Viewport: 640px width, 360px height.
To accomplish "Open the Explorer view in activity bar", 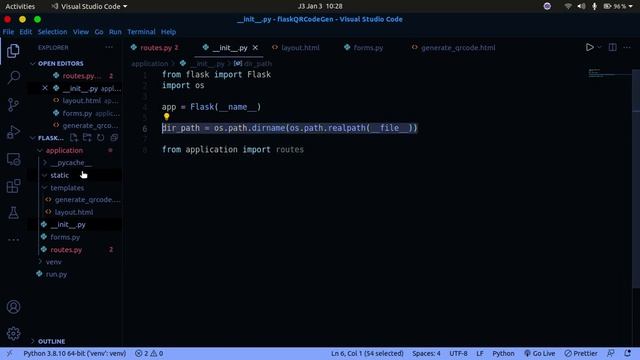I will pos(13,51).
